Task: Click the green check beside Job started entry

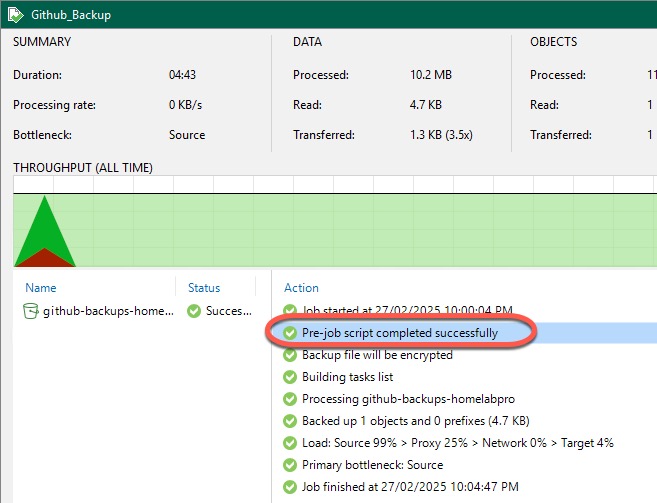Action: [291, 311]
